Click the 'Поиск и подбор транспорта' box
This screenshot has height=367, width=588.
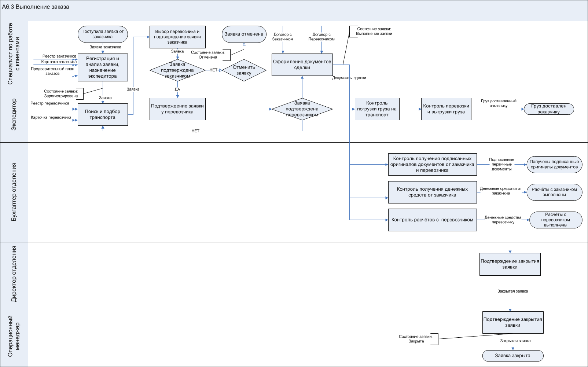pyautogui.click(x=103, y=114)
